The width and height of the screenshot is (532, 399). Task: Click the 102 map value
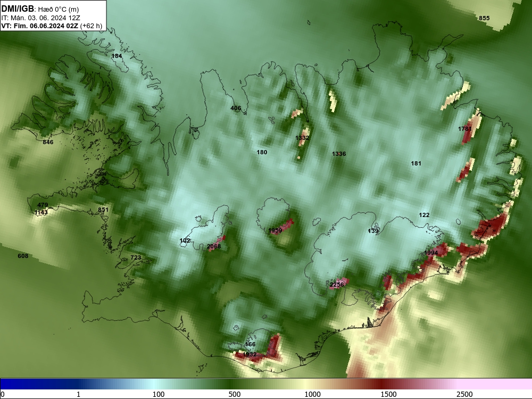click(185, 241)
